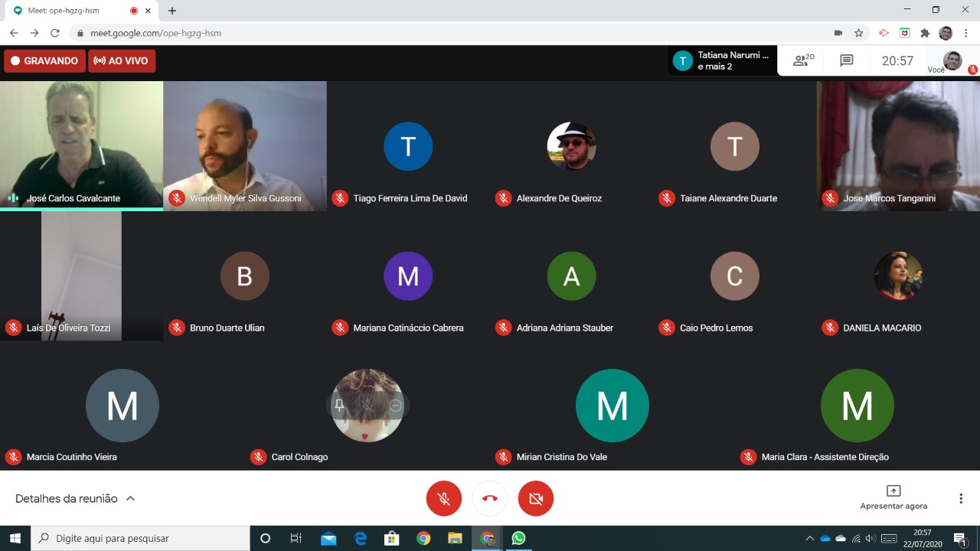980x551 pixels.
Task: Open the chat messages icon
Action: (x=847, y=60)
